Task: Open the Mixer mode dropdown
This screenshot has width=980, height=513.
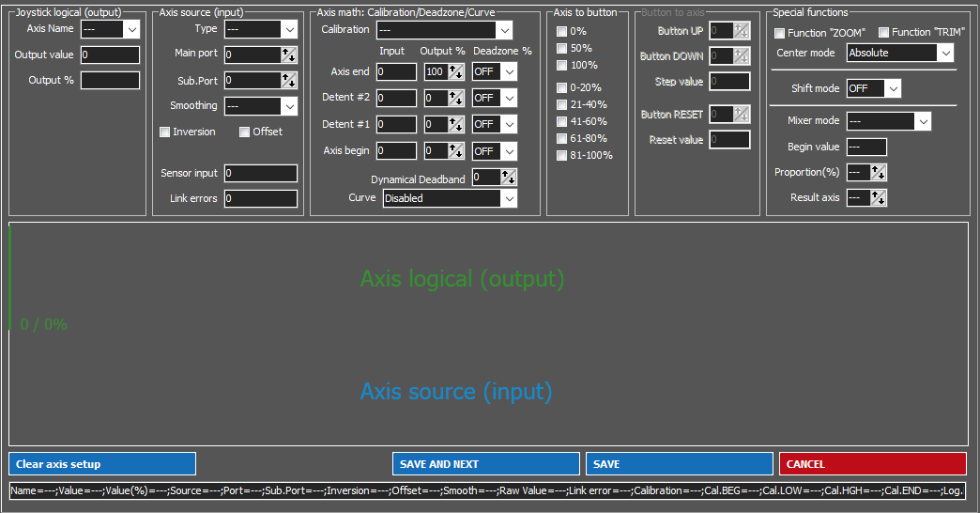Action: [889, 121]
